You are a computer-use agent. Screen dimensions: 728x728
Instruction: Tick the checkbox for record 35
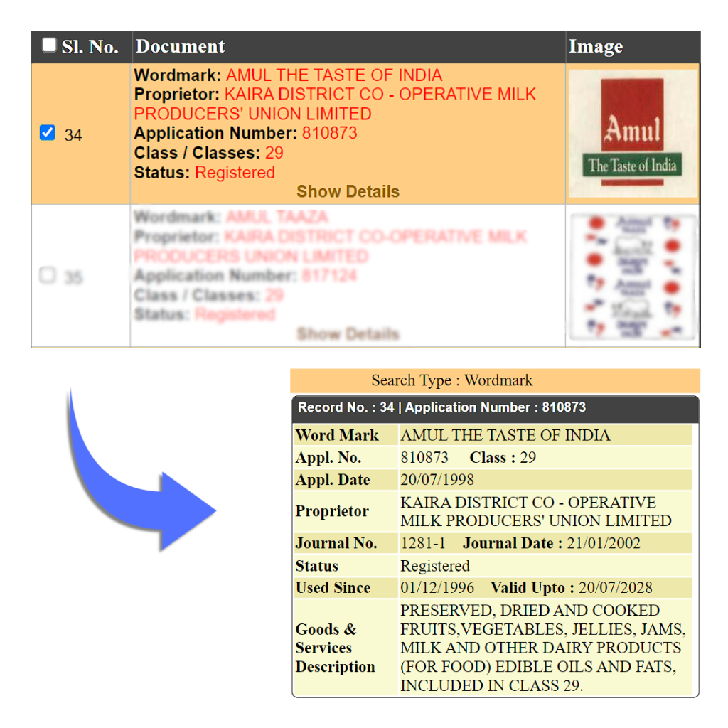coord(48,275)
